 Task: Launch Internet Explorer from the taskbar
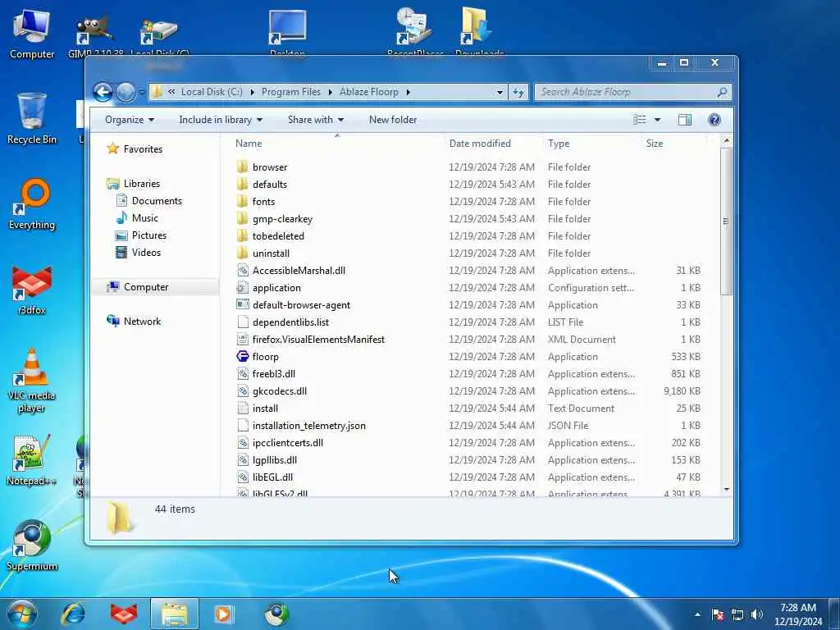[x=73, y=614]
